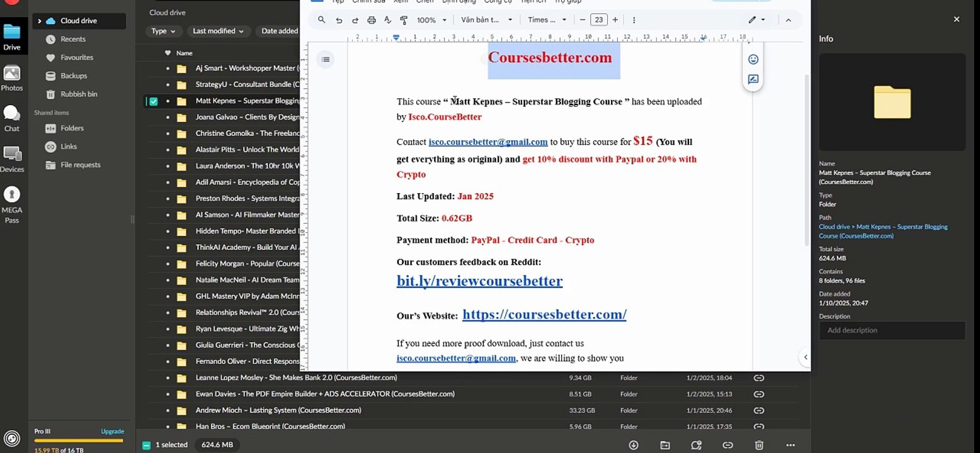Activate spelling and grammar check in the toolbar

pyautogui.click(x=387, y=20)
